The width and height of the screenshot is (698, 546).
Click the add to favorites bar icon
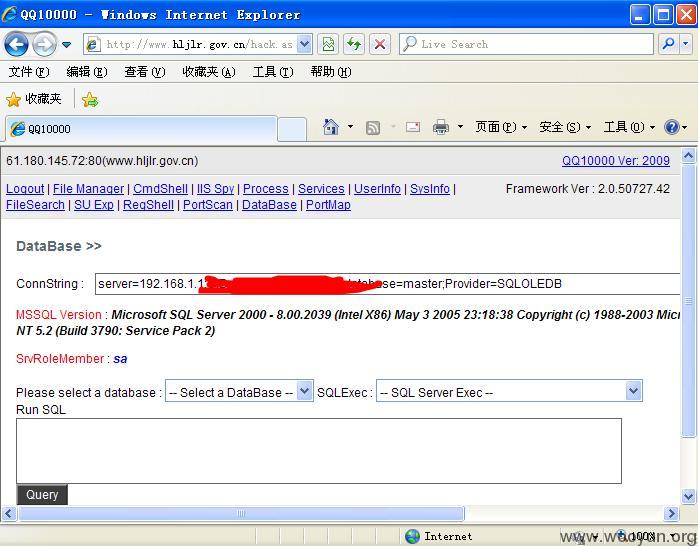point(90,99)
